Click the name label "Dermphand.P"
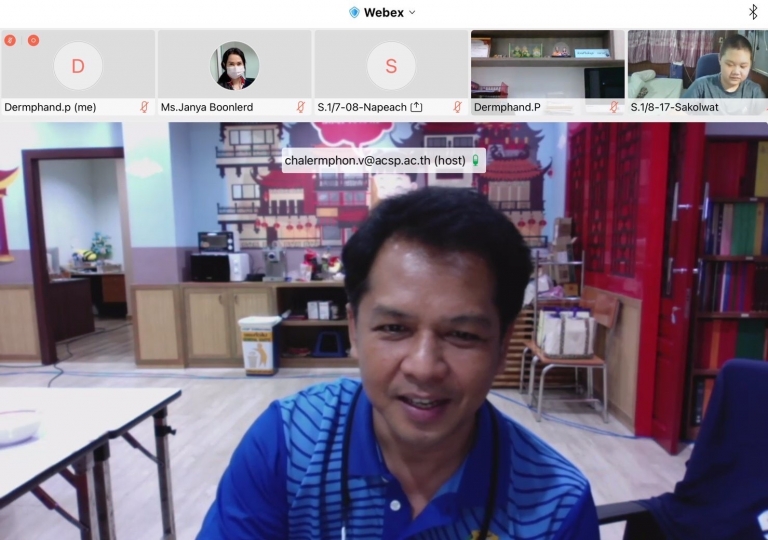Screen dimensions: 768x540 (507, 107)
